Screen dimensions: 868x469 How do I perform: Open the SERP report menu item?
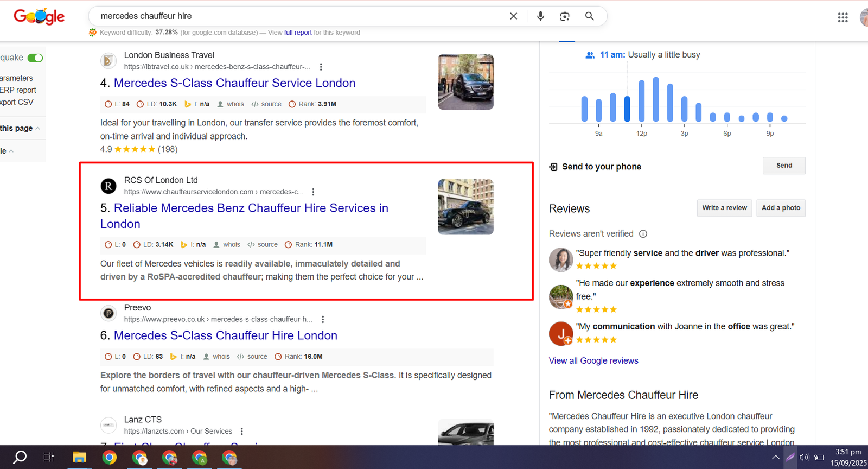coord(18,90)
